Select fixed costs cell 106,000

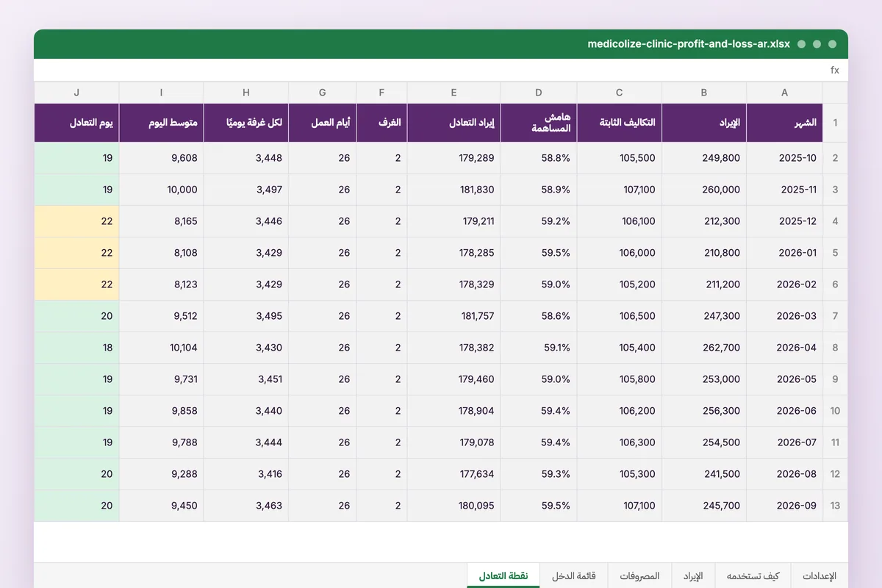[x=620, y=253]
